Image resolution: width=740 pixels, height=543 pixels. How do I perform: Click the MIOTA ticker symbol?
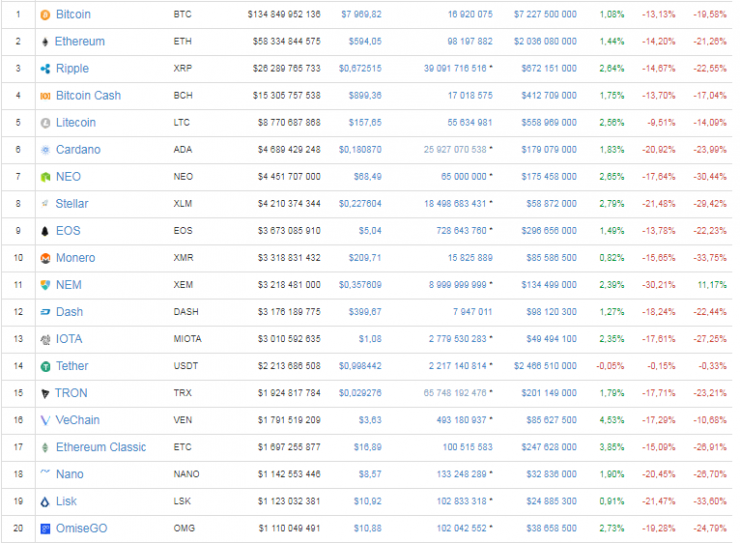pyautogui.click(x=187, y=339)
